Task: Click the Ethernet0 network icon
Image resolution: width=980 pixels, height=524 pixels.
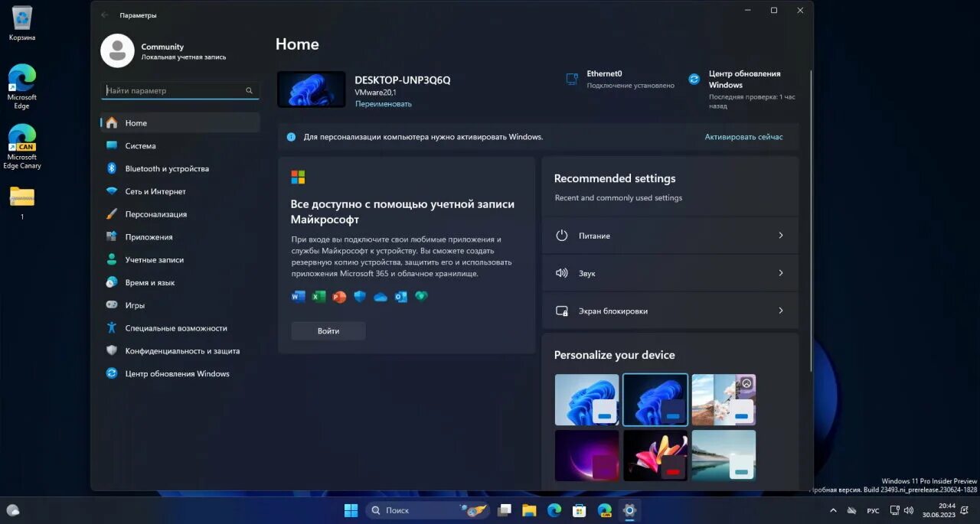Action: (572, 79)
